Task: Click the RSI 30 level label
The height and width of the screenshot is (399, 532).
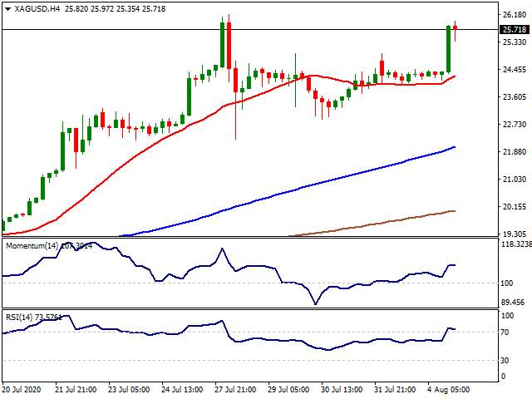Action: tap(505, 360)
